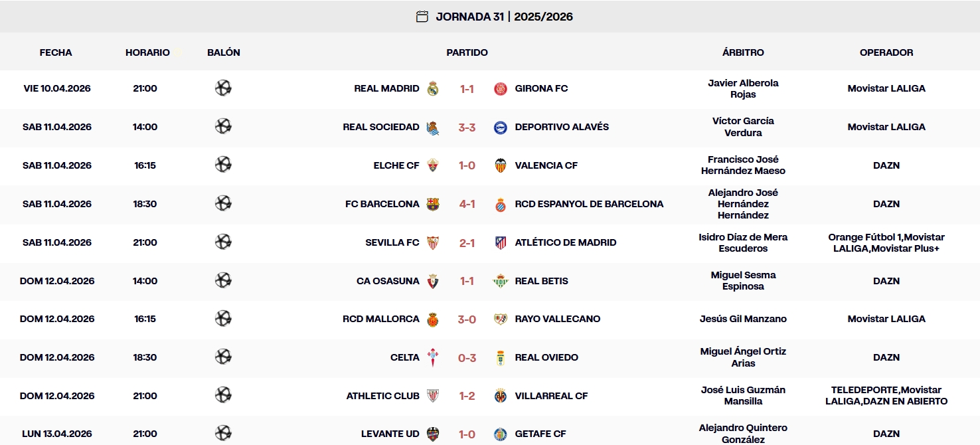
Task: Click the 2-1 Sevilla match result
Action: pos(467,242)
